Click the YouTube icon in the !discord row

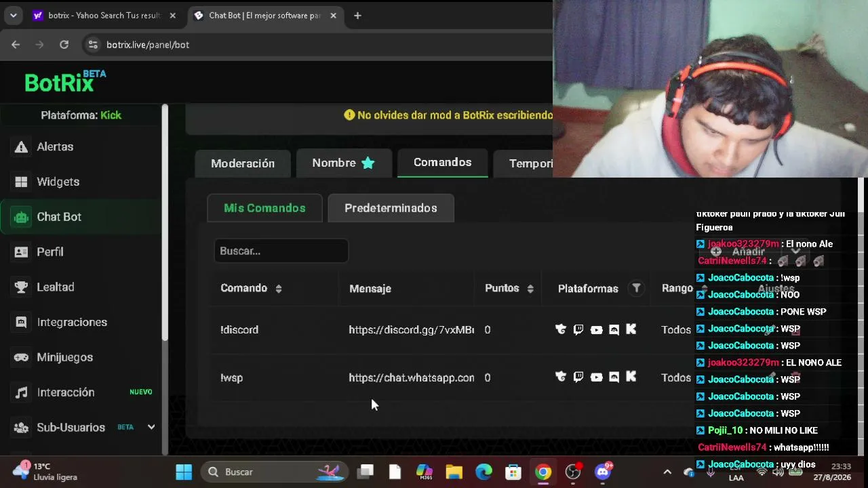[x=596, y=330]
